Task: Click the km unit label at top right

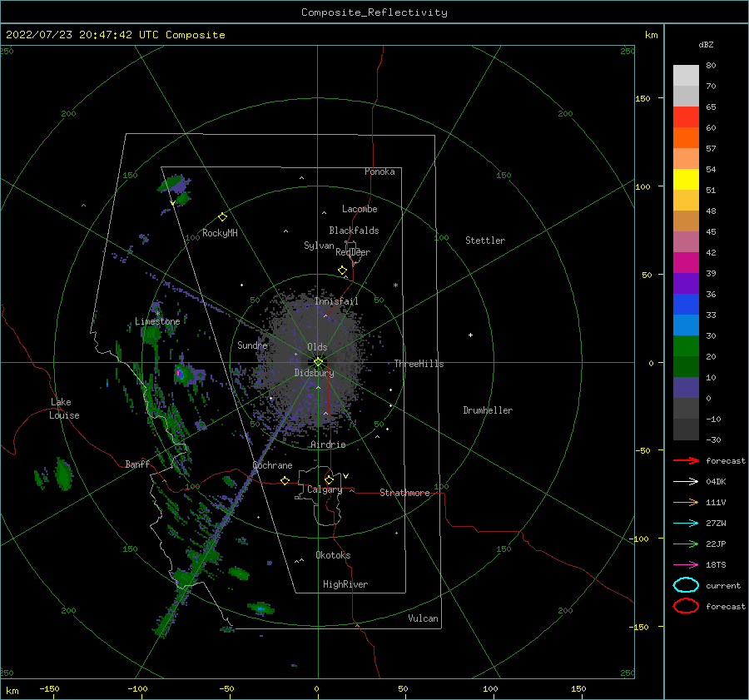Action: point(651,35)
